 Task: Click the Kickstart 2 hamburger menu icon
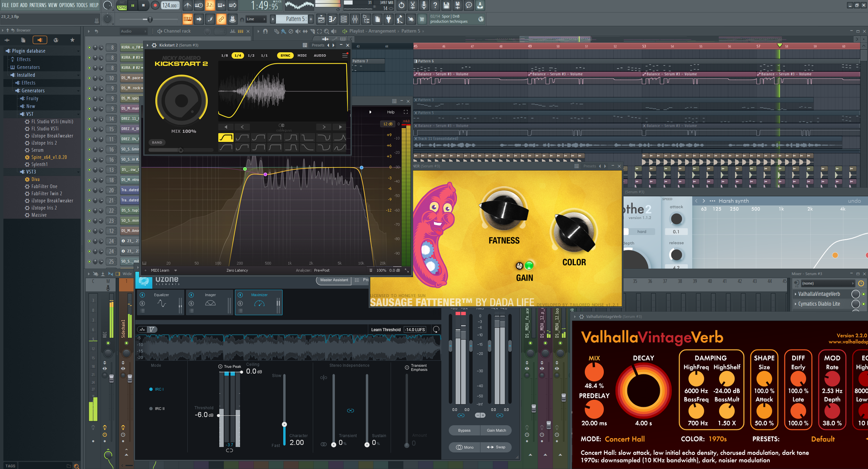click(344, 56)
